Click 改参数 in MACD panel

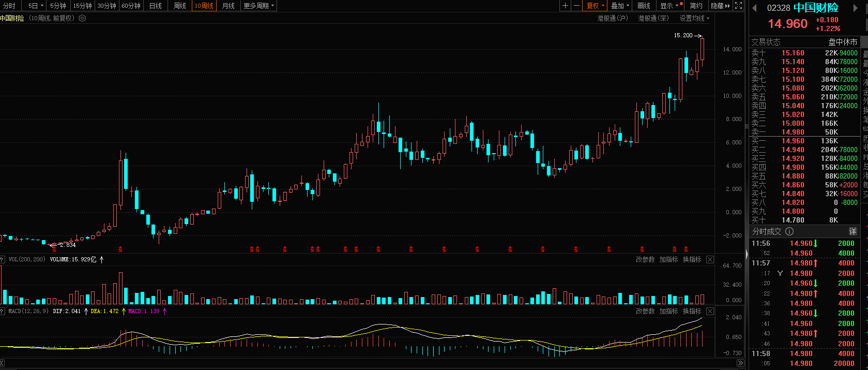(645, 311)
